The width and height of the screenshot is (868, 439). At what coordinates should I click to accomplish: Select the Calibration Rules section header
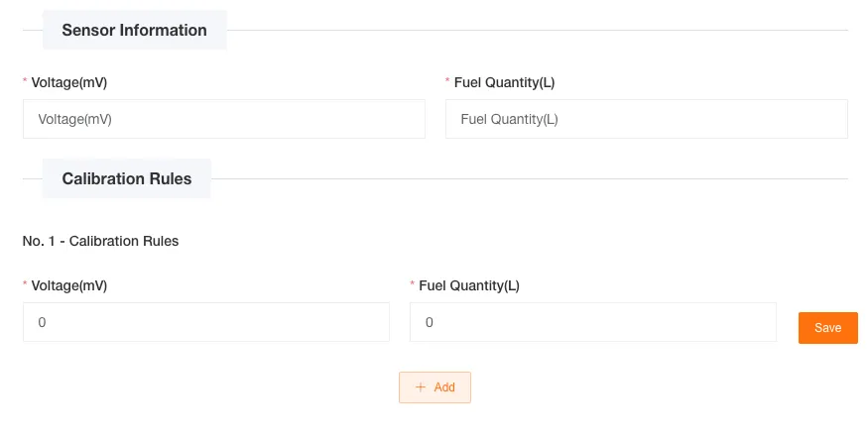126,179
